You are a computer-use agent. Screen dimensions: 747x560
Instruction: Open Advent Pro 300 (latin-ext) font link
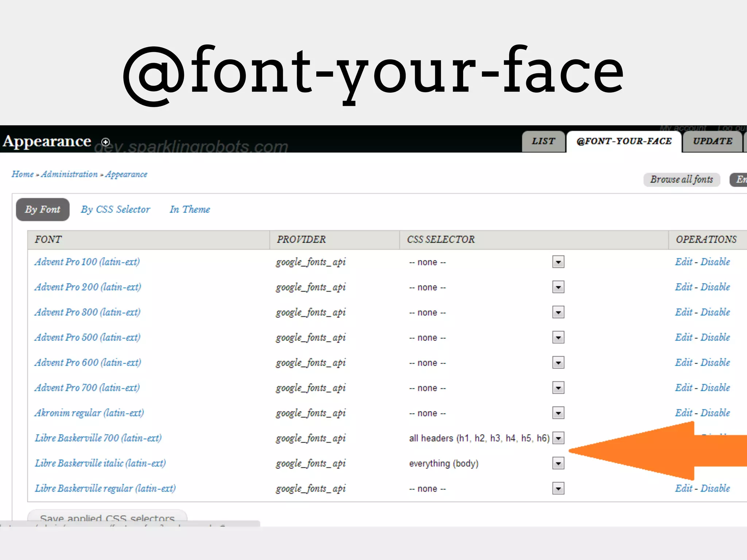(88, 312)
